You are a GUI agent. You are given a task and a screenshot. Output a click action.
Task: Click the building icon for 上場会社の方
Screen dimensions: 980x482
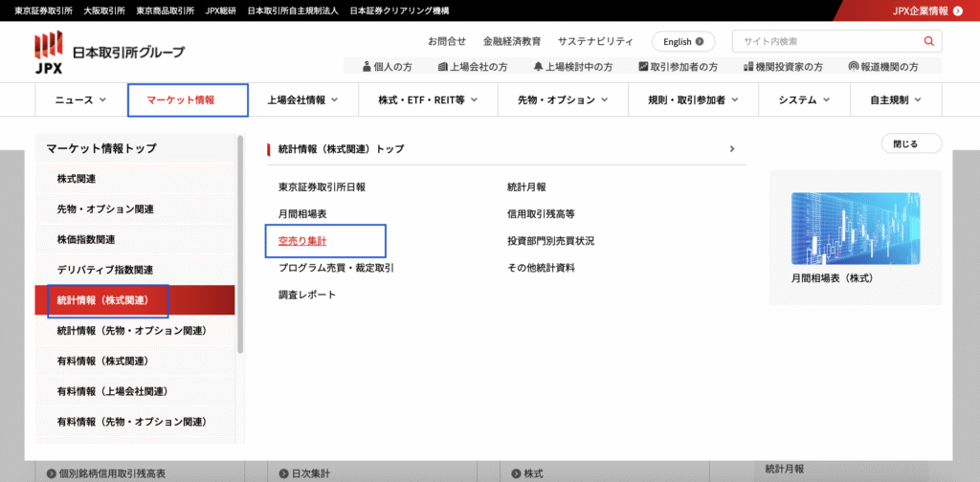[442, 67]
